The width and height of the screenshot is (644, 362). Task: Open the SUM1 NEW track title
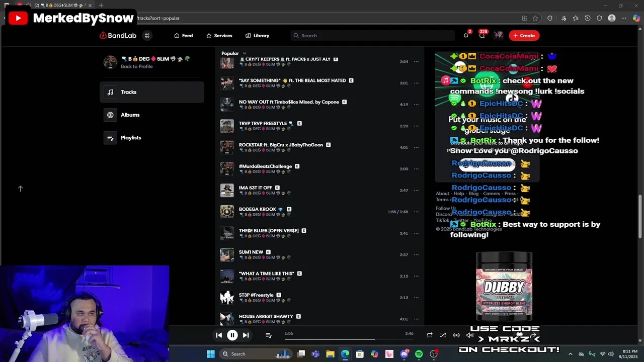251,252
